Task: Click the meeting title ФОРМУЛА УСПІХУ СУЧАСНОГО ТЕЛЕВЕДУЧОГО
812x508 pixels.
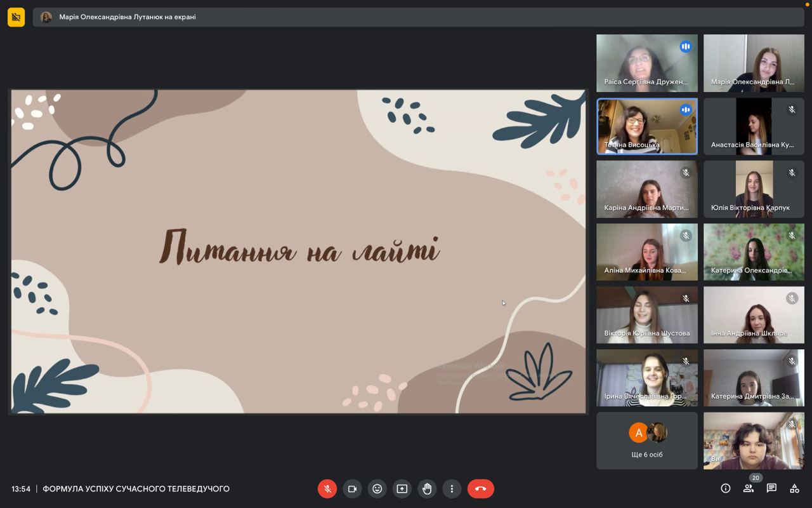Action: coord(136,489)
